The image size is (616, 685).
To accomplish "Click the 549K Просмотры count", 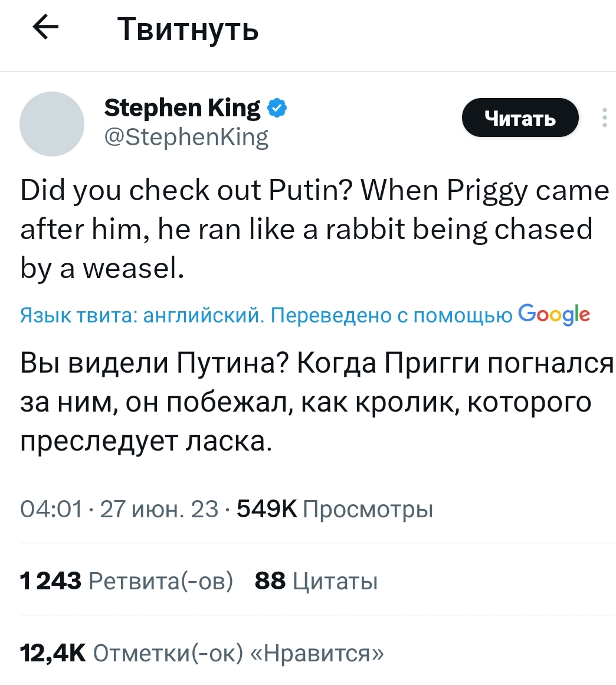I will (x=335, y=508).
